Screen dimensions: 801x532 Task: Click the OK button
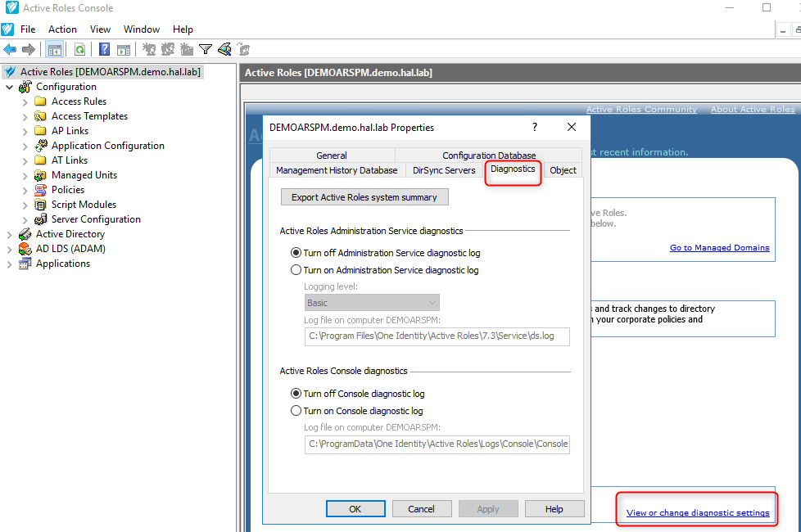[x=355, y=508]
